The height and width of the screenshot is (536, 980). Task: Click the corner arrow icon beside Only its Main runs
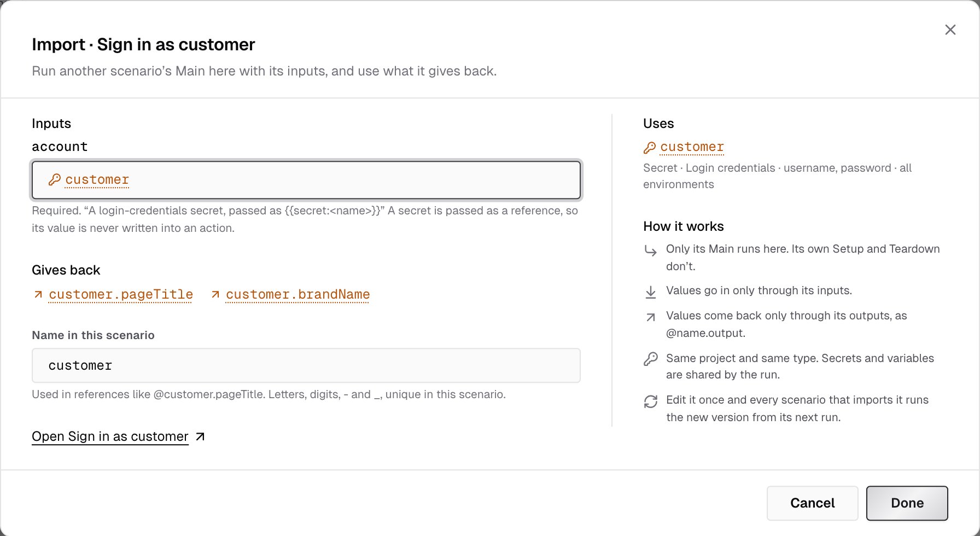tap(650, 250)
